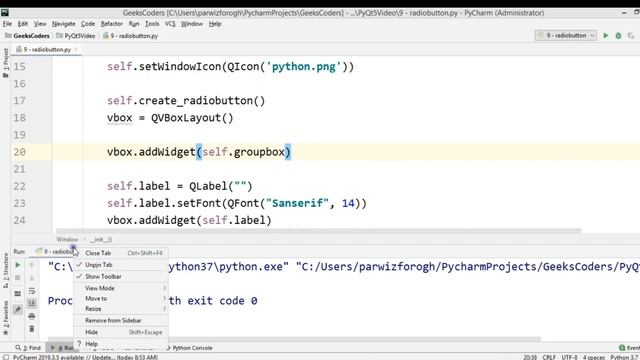Change 4 spaces indent setting
This screenshot has height=360, width=640.
click(x=594, y=357)
